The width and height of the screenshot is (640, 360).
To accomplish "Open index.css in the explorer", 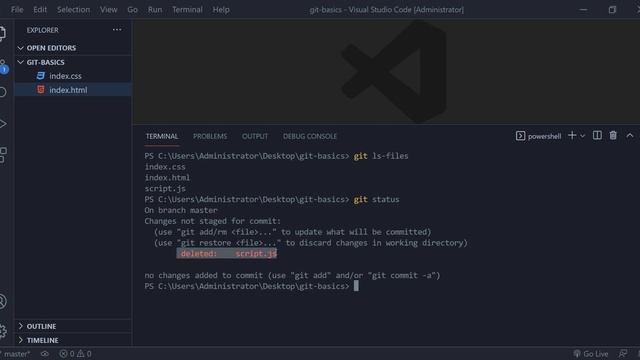I will [x=73, y=76].
